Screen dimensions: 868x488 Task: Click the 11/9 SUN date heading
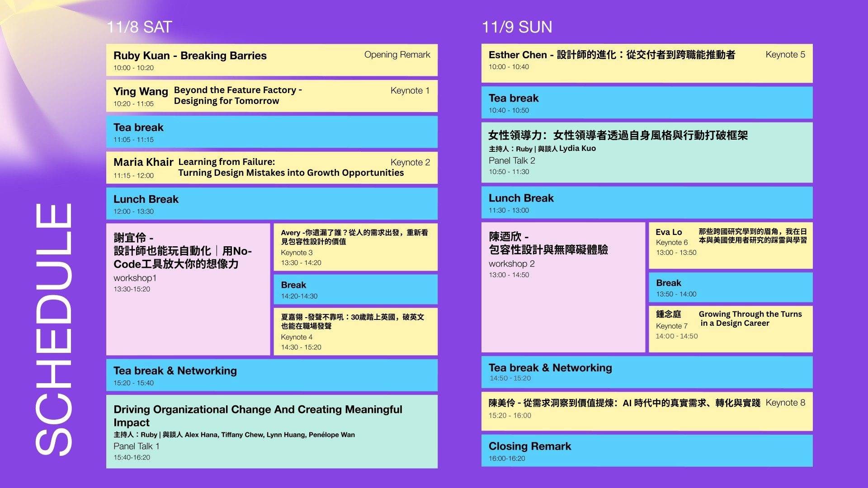pos(517,27)
